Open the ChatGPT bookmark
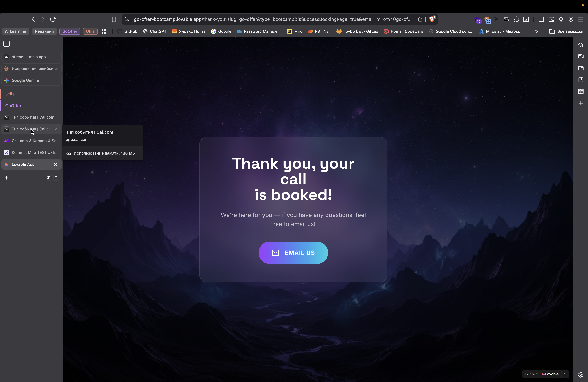 (x=155, y=31)
